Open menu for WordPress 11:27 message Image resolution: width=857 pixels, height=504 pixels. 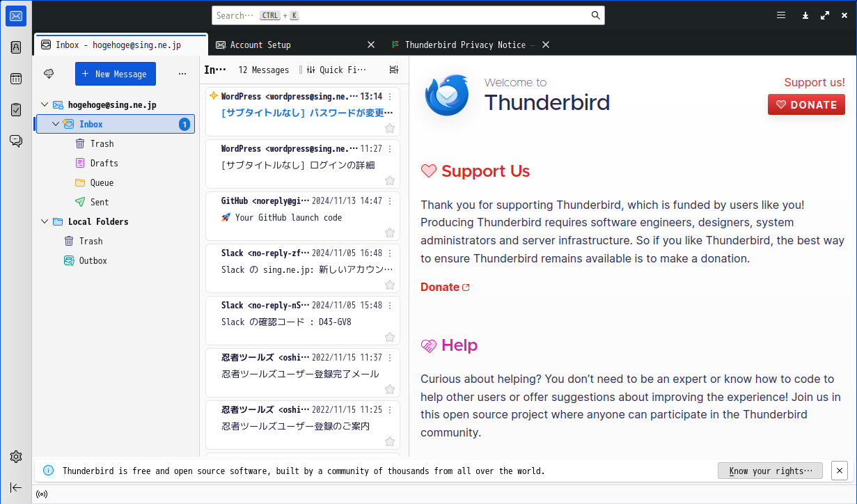(x=390, y=149)
